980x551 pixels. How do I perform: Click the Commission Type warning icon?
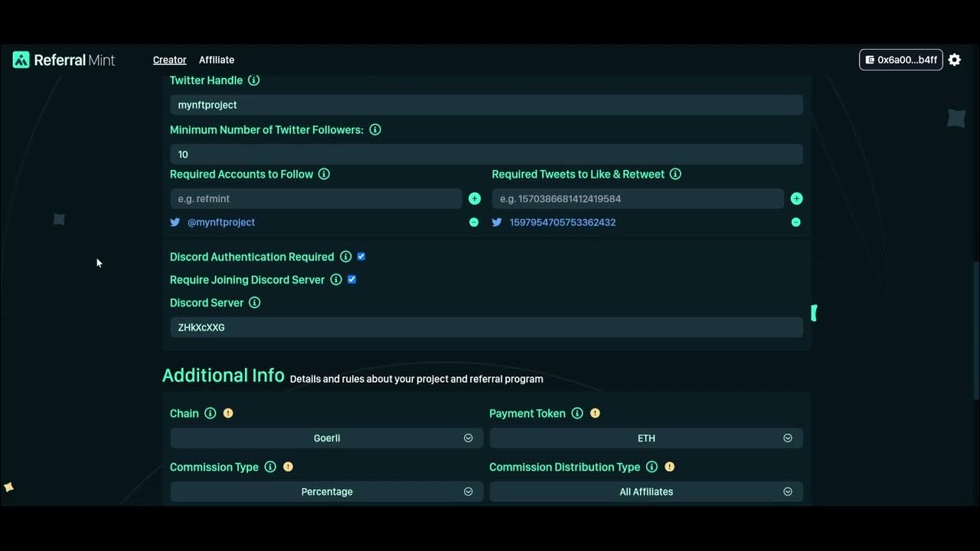point(288,467)
